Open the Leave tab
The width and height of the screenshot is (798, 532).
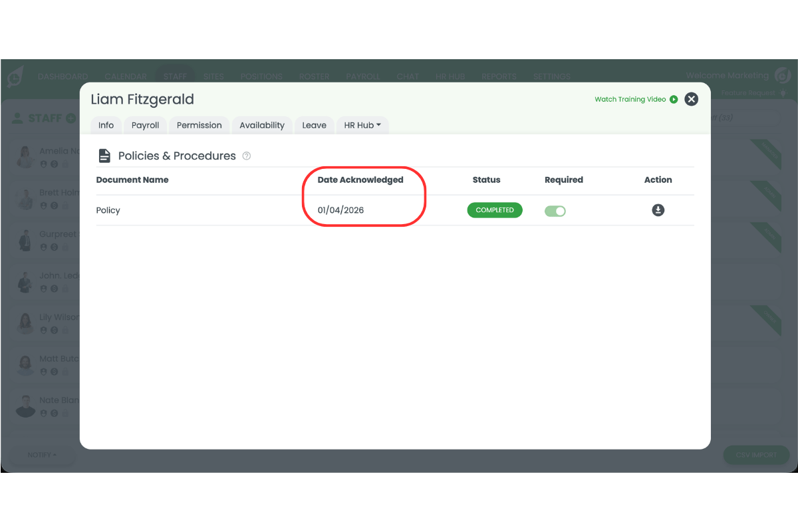[x=314, y=125]
